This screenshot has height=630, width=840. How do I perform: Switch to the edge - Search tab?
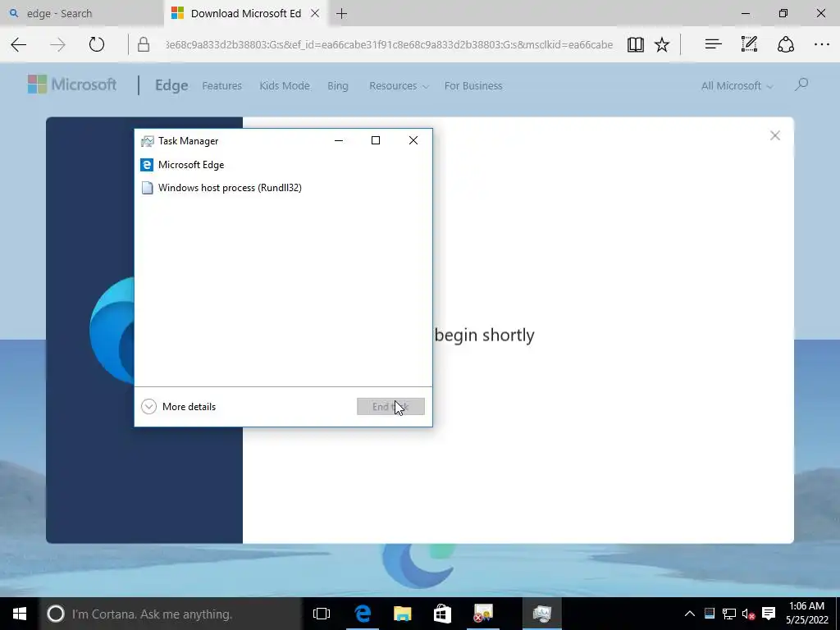tap(82, 13)
